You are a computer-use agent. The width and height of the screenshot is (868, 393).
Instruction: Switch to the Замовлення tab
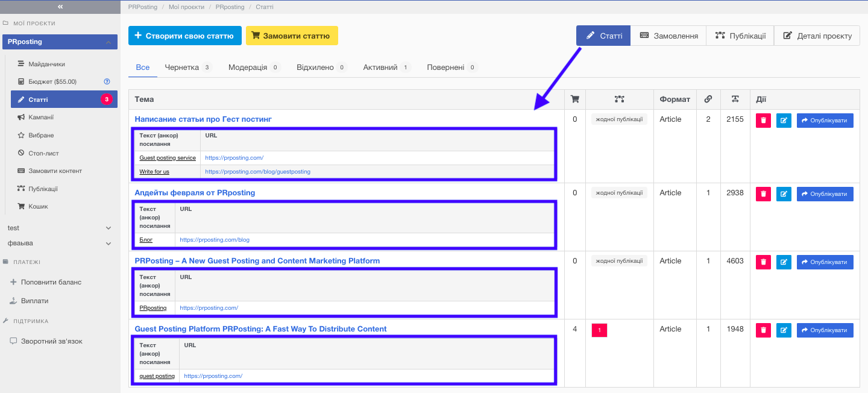click(x=669, y=36)
